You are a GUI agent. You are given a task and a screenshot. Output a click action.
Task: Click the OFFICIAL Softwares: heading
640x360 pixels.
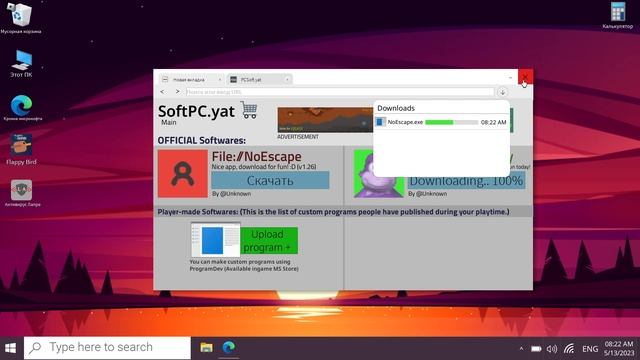tap(202, 140)
